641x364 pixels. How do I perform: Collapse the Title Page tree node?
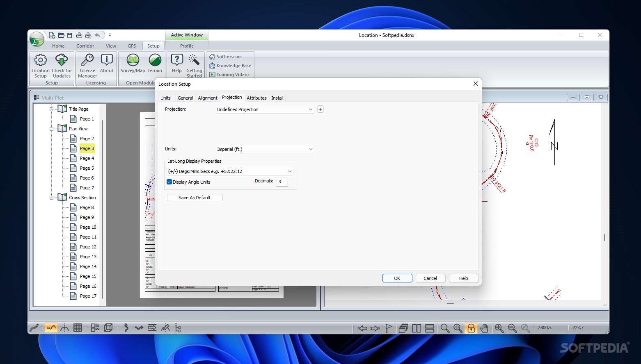(52, 109)
